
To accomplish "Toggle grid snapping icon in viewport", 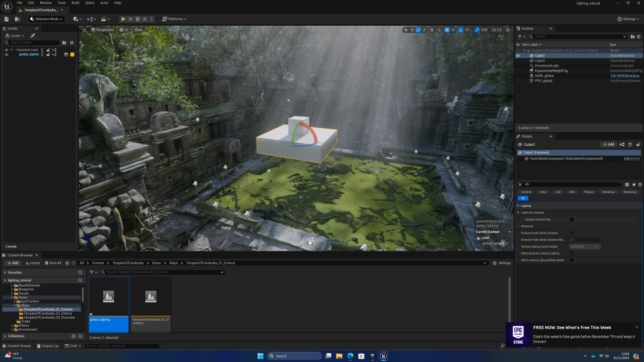I will click(x=447, y=30).
